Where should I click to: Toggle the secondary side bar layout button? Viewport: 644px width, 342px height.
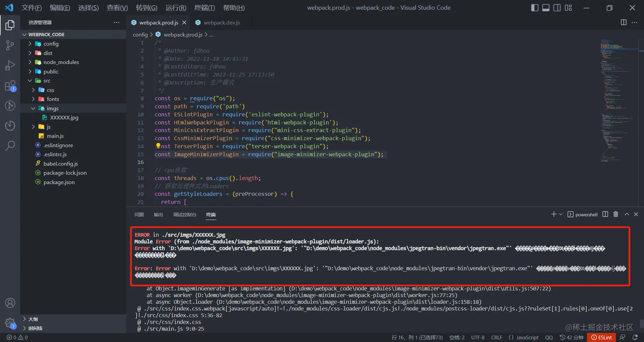pos(557,8)
